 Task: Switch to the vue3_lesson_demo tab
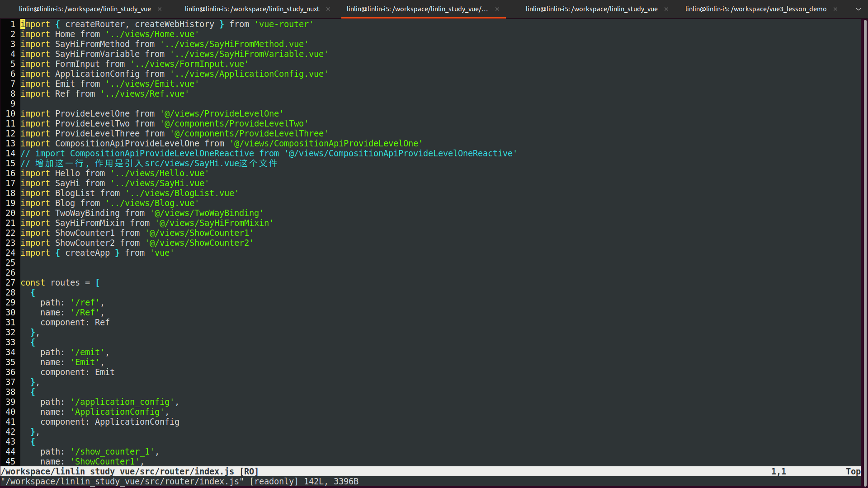(755, 9)
